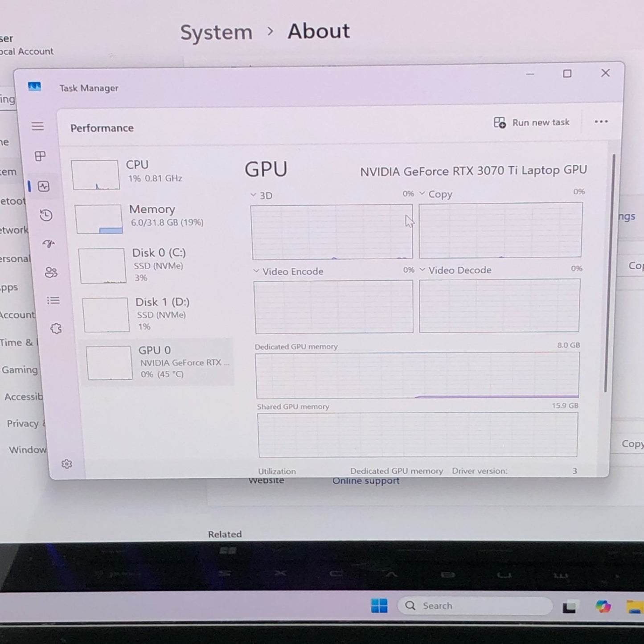Select the CPU performance entry
Image resolution: width=644 pixels, height=644 pixels.
coord(148,174)
